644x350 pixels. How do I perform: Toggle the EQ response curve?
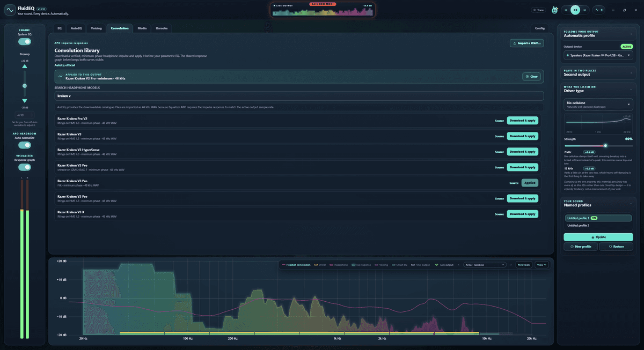pos(361,265)
